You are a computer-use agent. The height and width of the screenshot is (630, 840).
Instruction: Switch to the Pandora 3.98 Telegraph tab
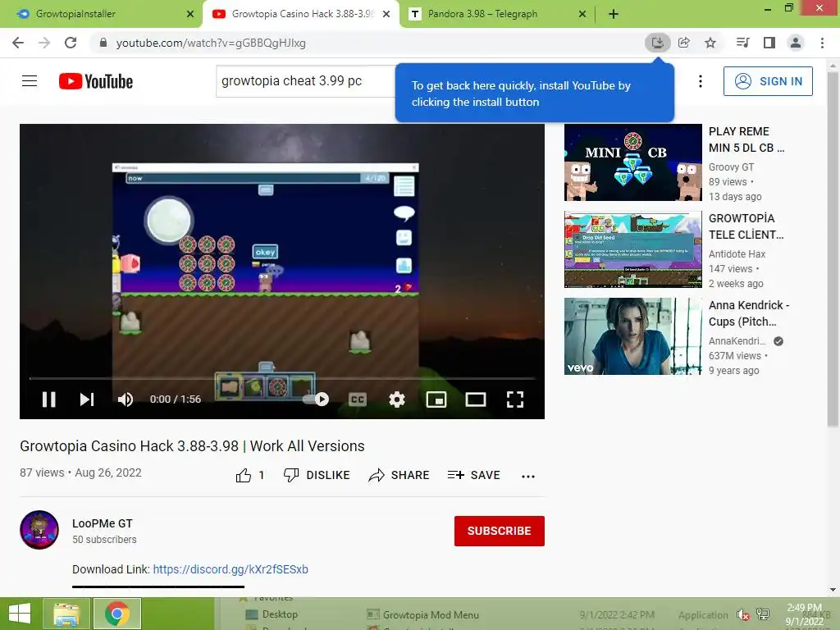point(498,14)
